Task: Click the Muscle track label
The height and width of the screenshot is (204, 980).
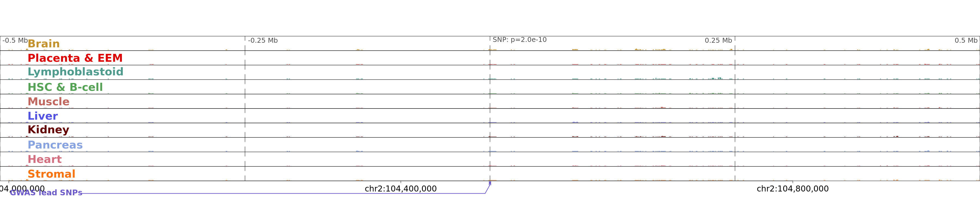Action: (x=48, y=102)
